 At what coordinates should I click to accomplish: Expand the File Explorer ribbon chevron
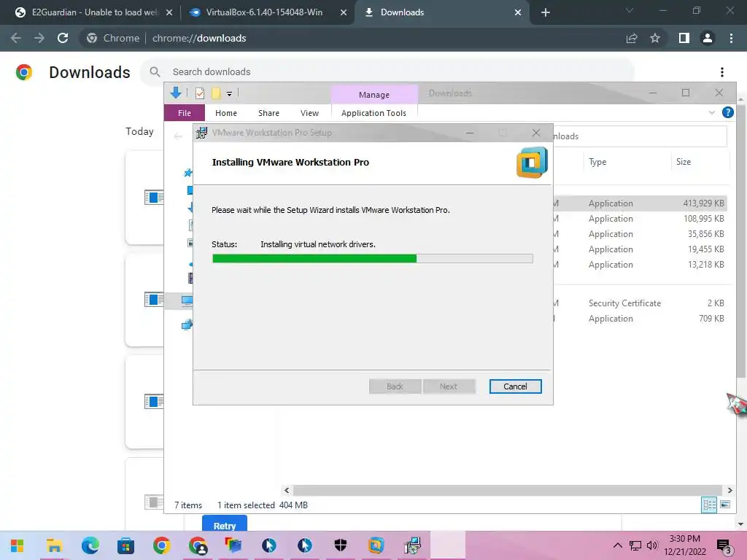tap(712, 113)
